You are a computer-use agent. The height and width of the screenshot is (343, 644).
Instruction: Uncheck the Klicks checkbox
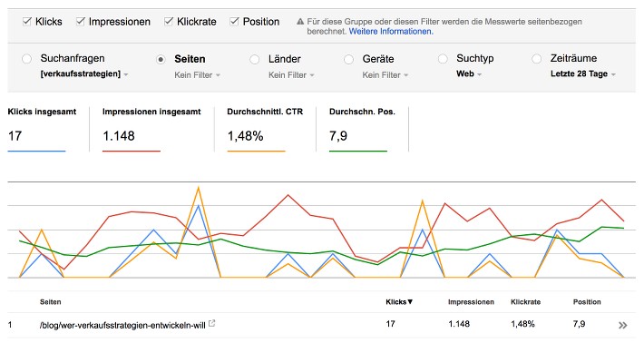click(26, 22)
